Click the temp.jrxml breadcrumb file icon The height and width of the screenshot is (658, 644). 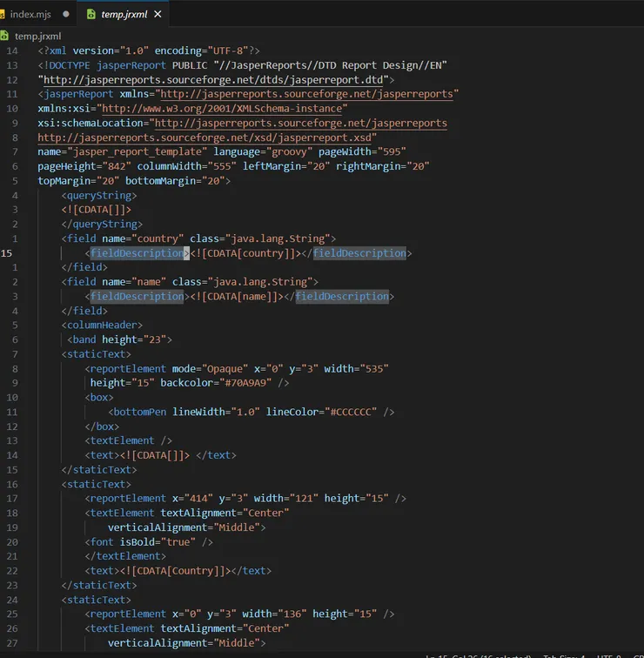[4, 36]
